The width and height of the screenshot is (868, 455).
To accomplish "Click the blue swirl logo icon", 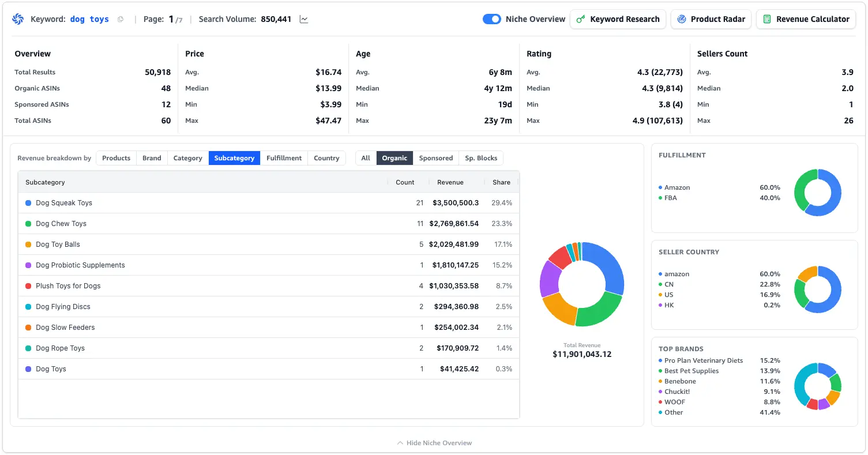I will [x=18, y=19].
